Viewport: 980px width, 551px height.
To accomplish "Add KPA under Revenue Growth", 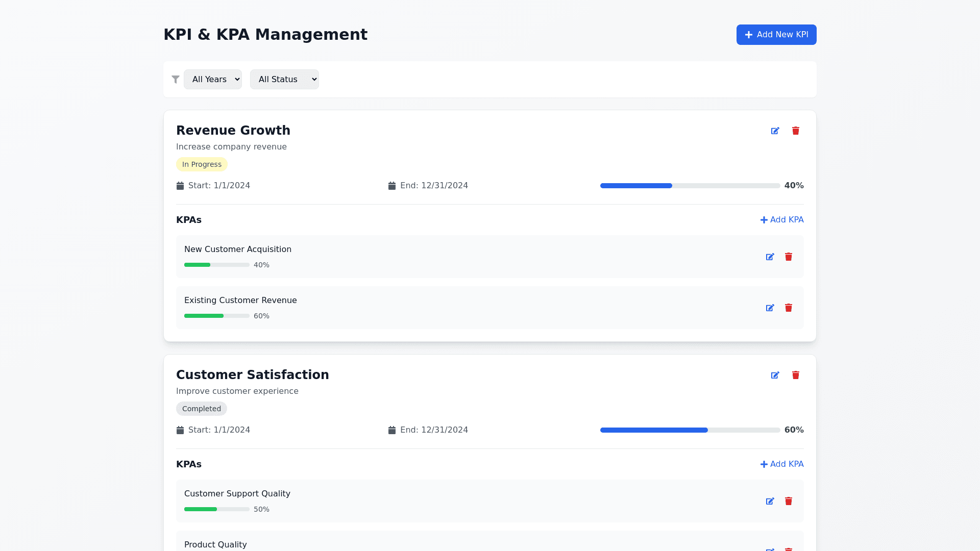I will click(781, 220).
